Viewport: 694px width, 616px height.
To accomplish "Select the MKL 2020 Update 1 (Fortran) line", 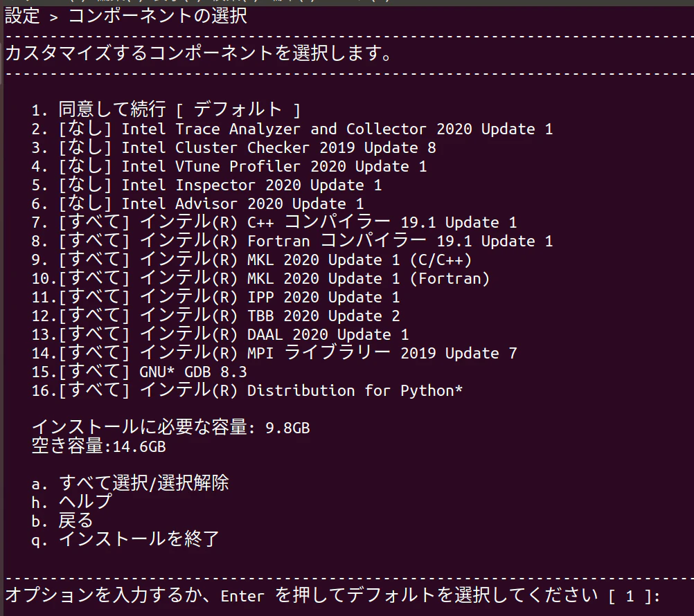I will 260,278.
